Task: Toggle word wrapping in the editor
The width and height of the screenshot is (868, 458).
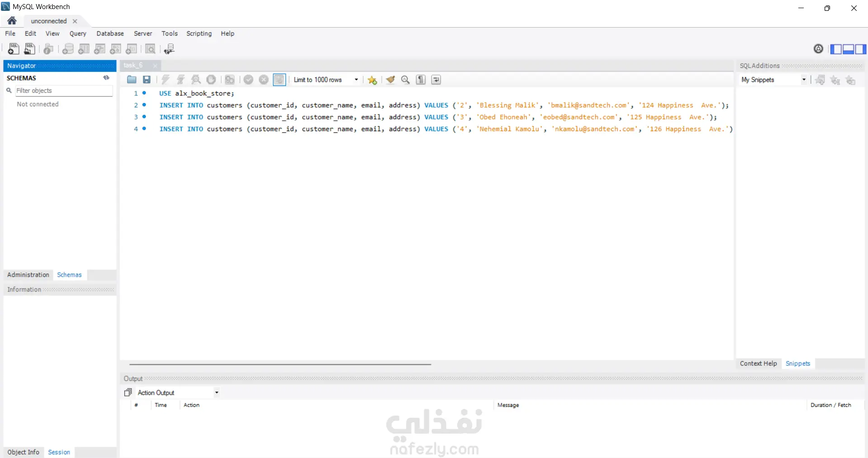Action: coord(436,80)
